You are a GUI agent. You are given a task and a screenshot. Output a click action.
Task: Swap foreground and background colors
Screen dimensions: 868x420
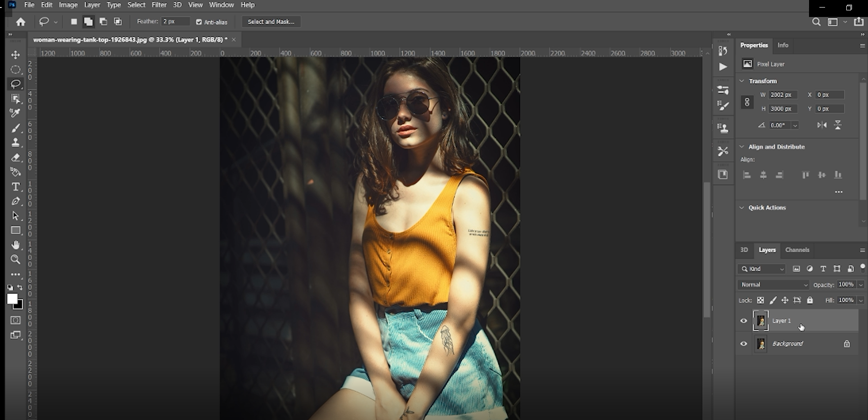tap(20, 287)
